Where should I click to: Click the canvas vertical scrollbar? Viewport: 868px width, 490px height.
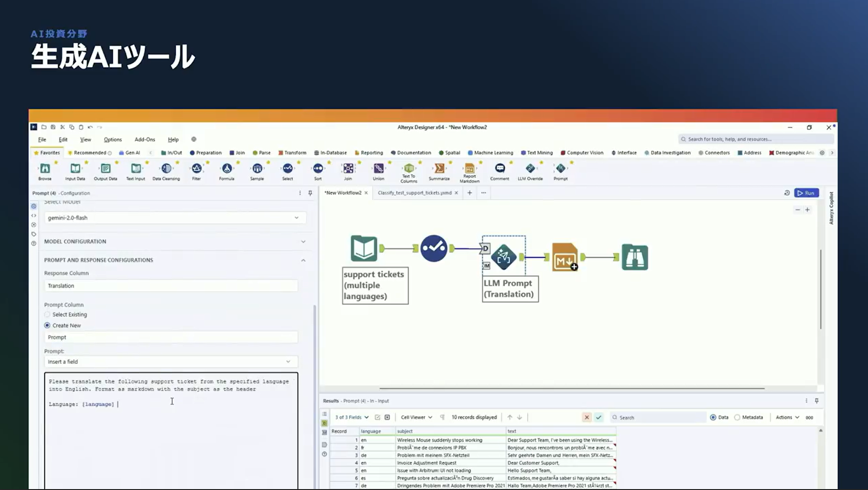821,289
